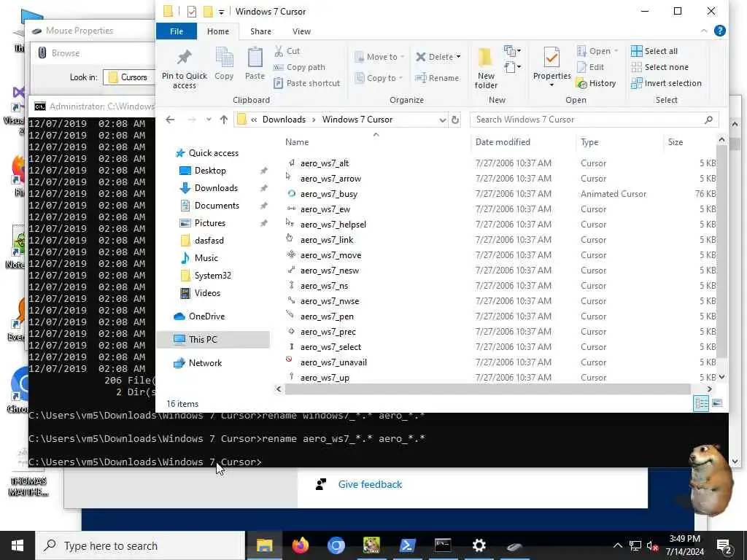Open Documents in the navigation pane
The width and height of the screenshot is (747, 560).
pos(217,205)
